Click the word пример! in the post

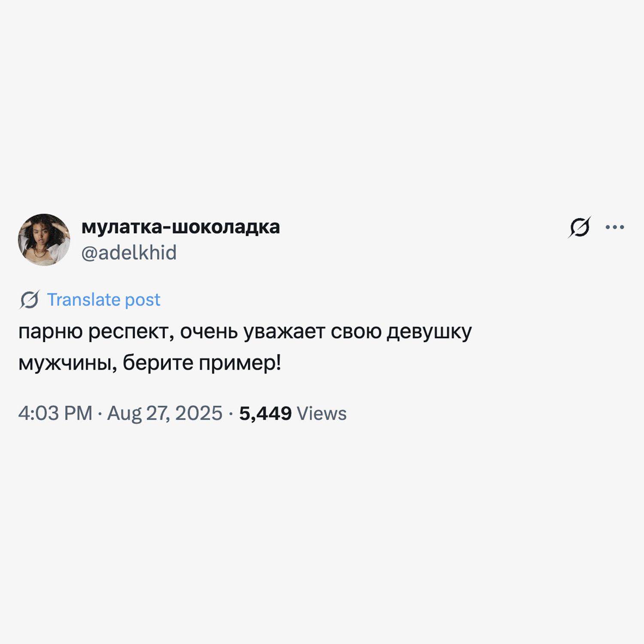pyautogui.click(x=240, y=364)
